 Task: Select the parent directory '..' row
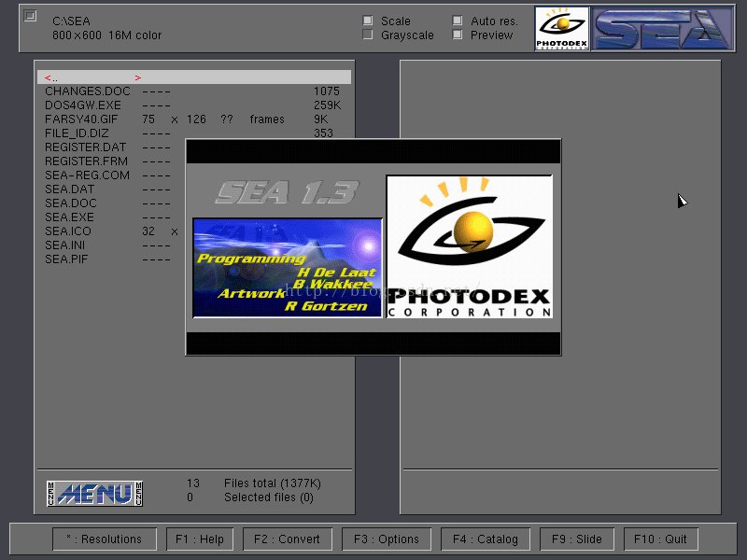[x=194, y=77]
